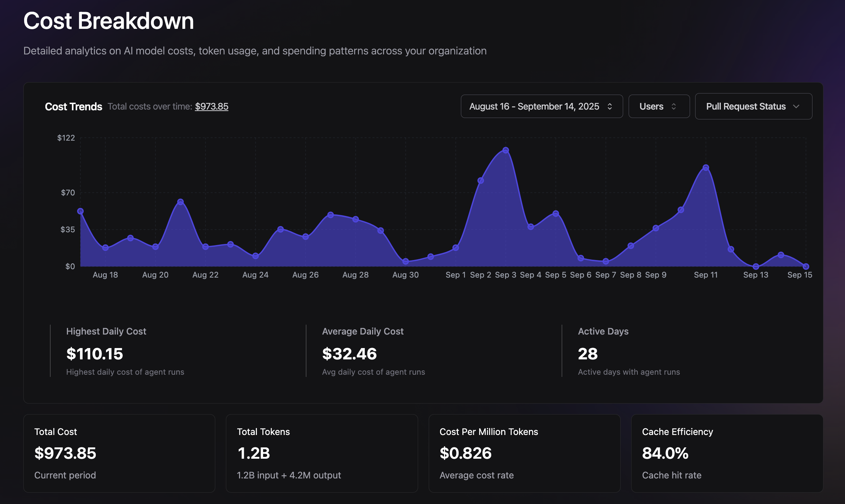Viewport: 845px width, 504px height.
Task: Click the chevron on Pull Request Status
Action: [x=796, y=106]
